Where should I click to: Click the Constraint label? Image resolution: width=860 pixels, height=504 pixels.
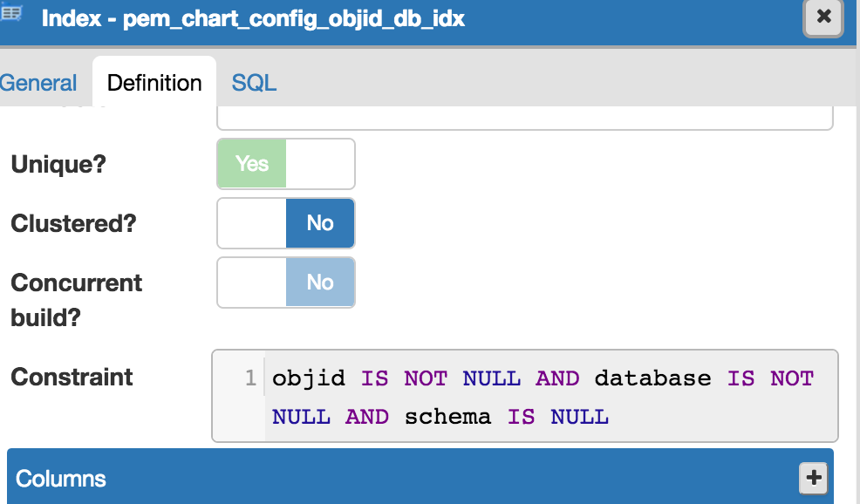[72, 378]
